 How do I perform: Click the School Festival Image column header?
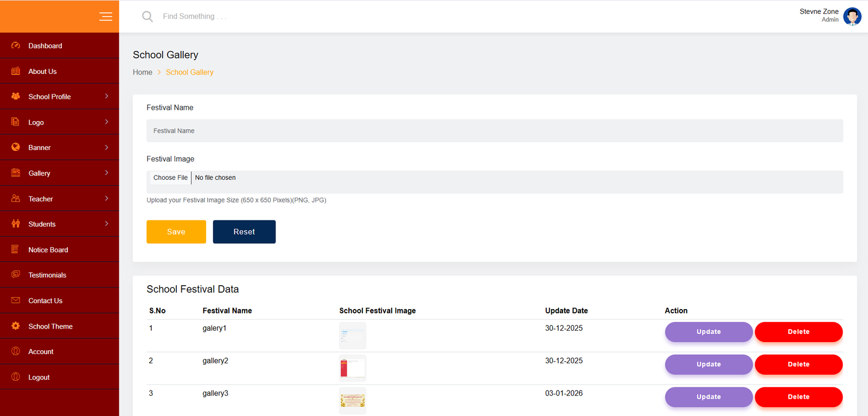click(378, 311)
